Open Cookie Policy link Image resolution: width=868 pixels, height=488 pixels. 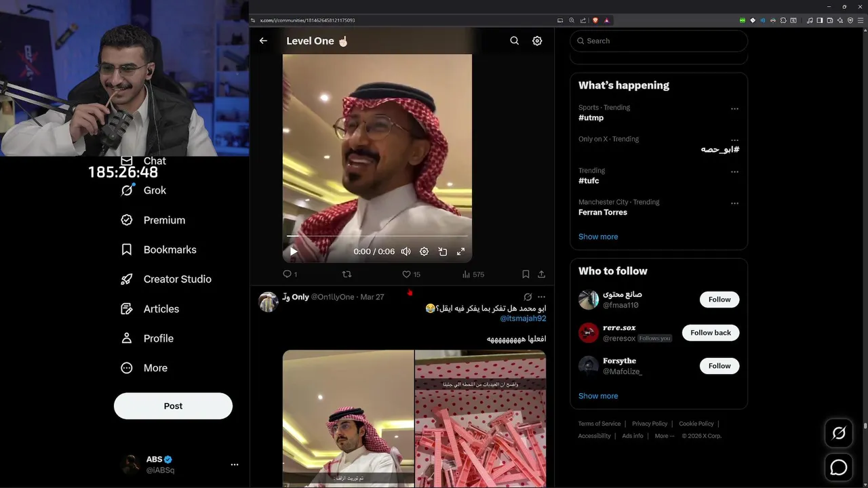[x=696, y=424]
